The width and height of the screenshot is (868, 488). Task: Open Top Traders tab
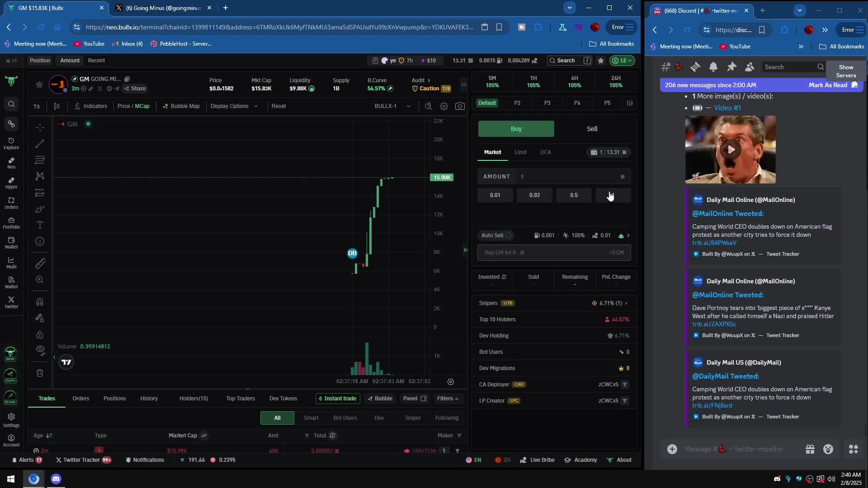click(x=241, y=399)
